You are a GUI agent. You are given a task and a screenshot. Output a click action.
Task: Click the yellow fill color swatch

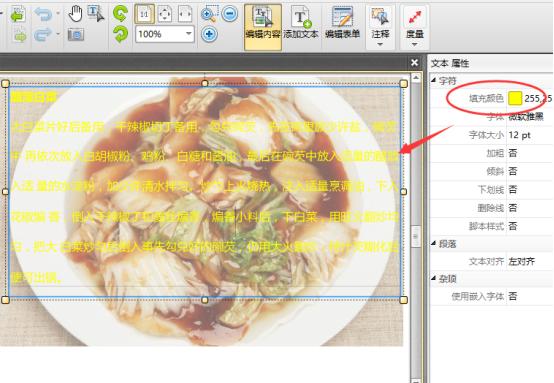click(515, 98)
